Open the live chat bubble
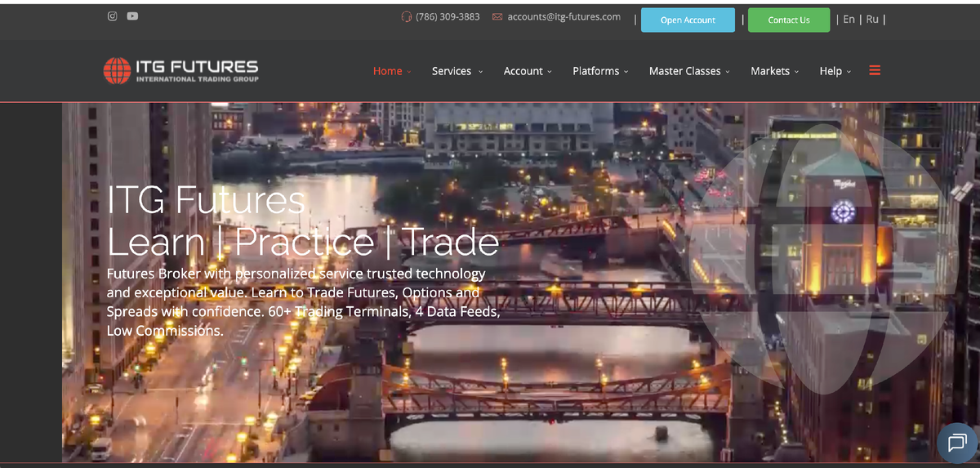This screenshot has width=980, height=468. coord(957,443)
